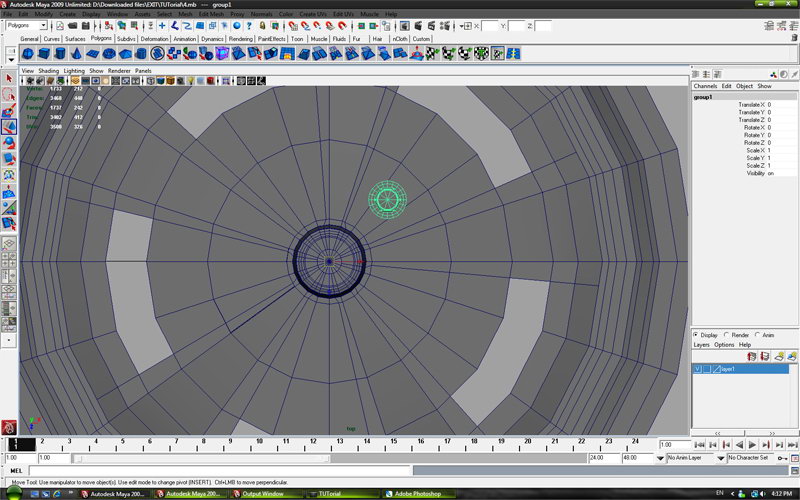
Task: Create a polygon cube from shelf
Action: click(x=44, y=53)
